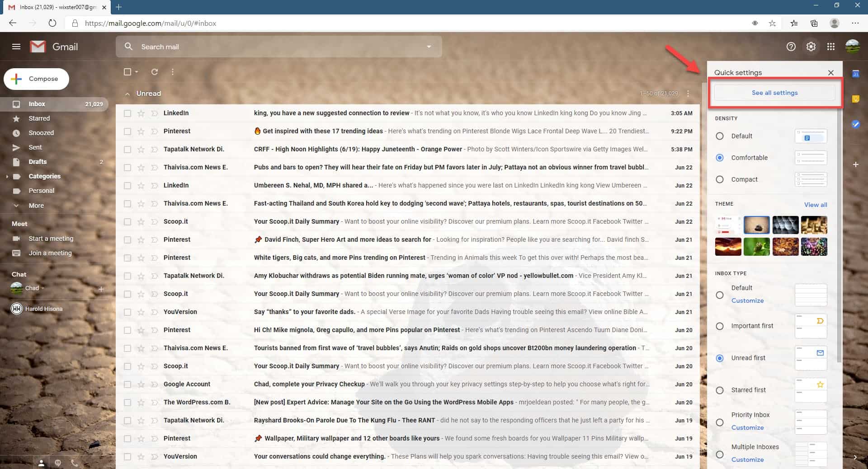
Task: Expand the Categories label
Action: [x=7, y=177]
